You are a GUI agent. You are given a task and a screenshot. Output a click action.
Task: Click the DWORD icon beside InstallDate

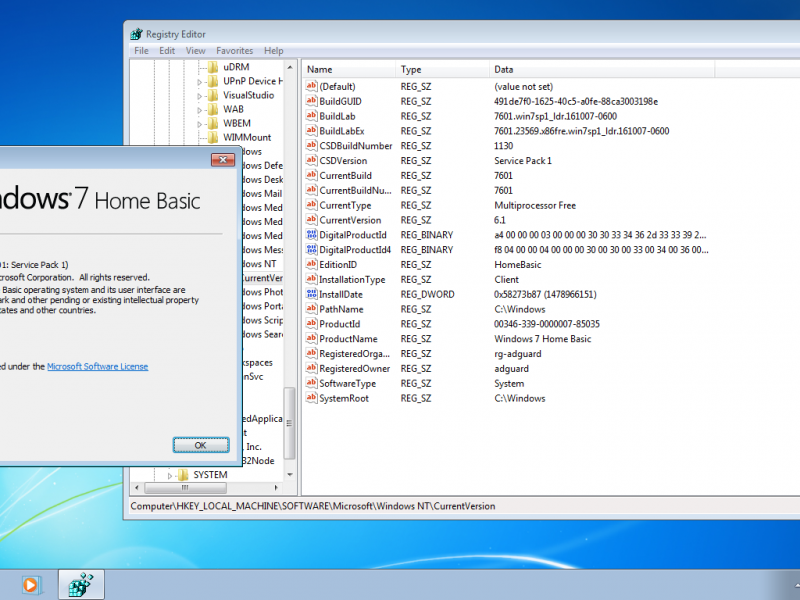(x=311, y=294)
